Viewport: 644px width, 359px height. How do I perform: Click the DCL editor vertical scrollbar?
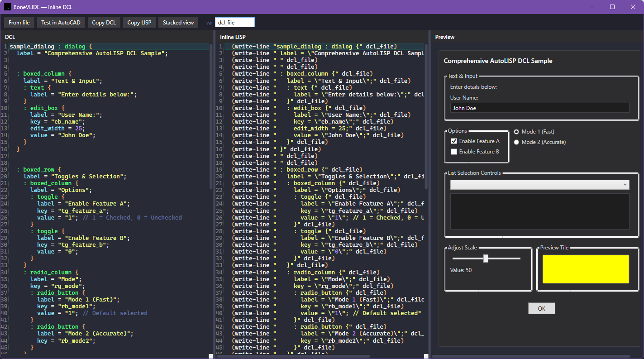211,116
